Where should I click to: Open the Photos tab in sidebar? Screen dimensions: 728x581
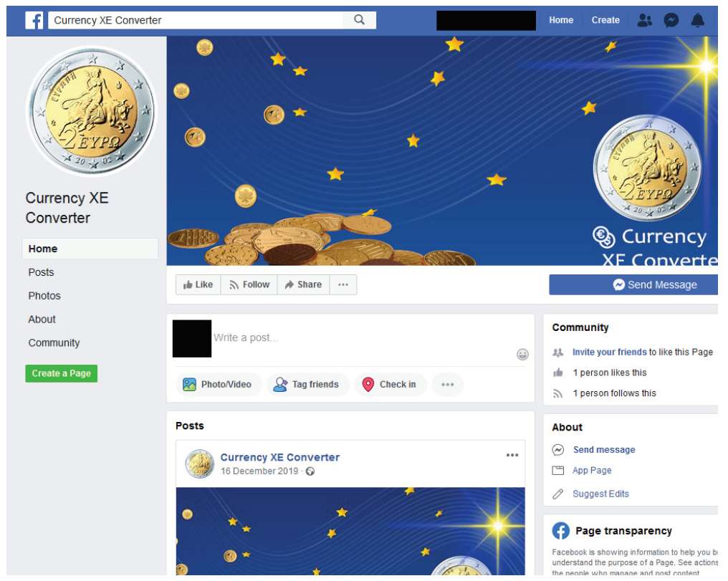click(44, 296)
